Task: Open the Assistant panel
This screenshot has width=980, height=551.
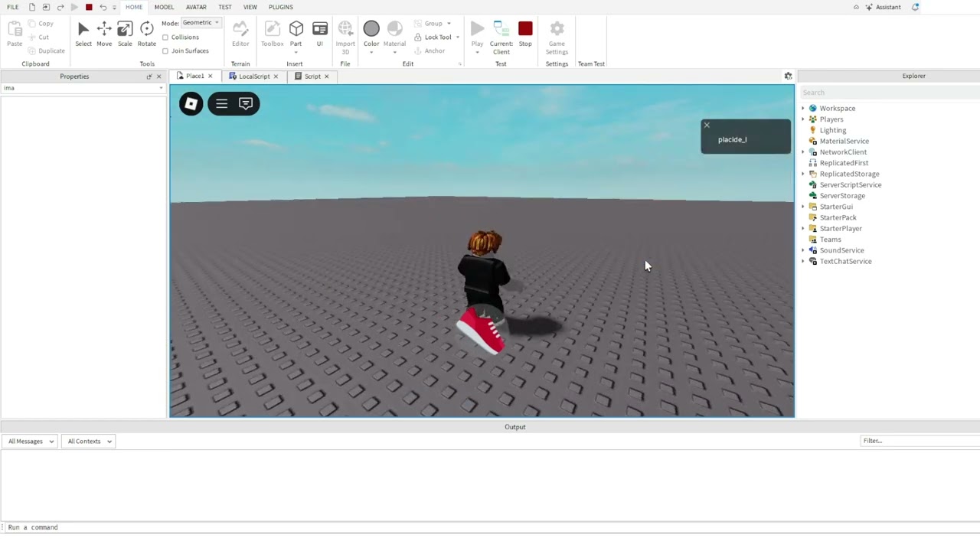Action: pos(883,7)
